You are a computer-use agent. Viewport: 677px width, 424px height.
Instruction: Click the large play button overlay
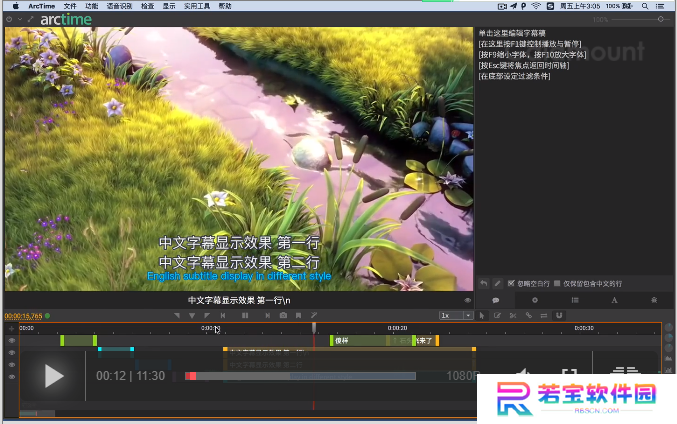tap(54, 376)
